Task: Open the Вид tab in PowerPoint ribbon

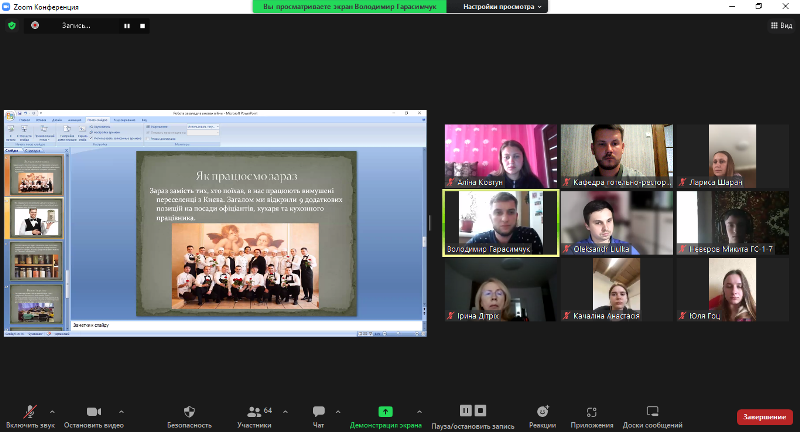Action: (x=144, y=120)
